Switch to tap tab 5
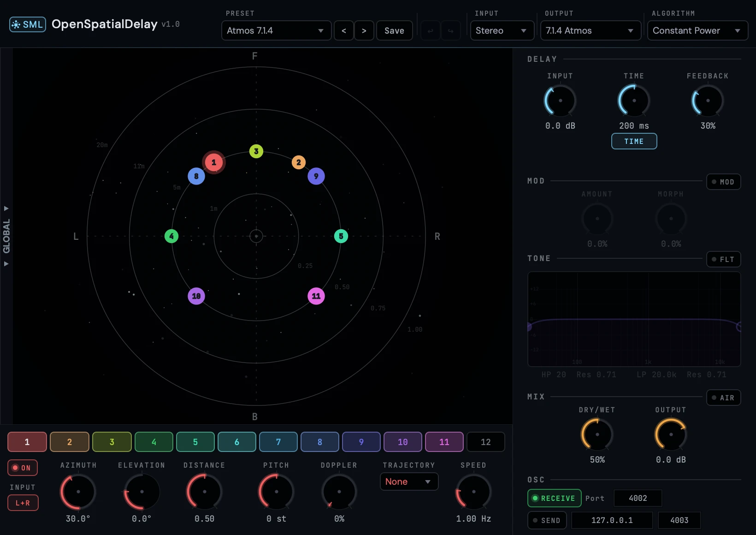The width and height of the screenshot is (756, 535). 195,442
